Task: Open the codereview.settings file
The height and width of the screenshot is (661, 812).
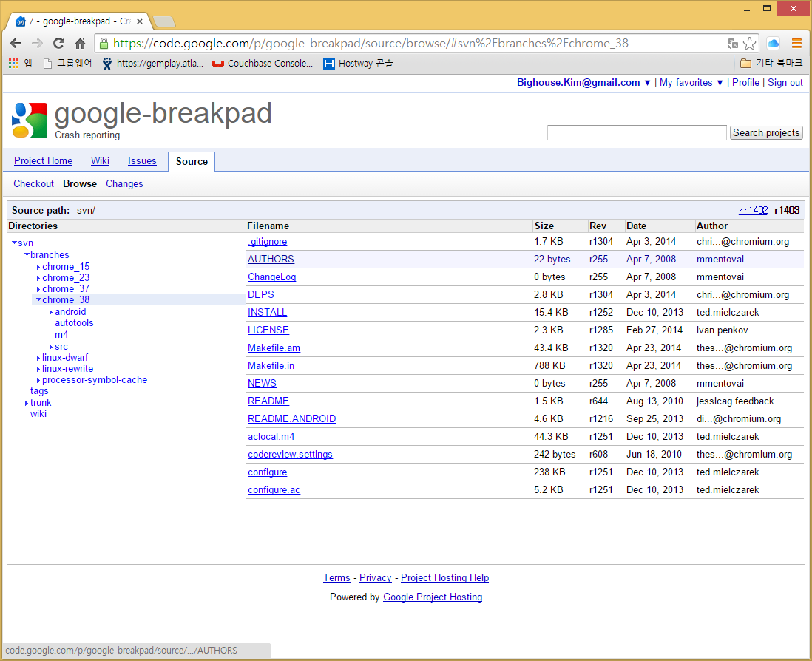Action: point(290,455)
